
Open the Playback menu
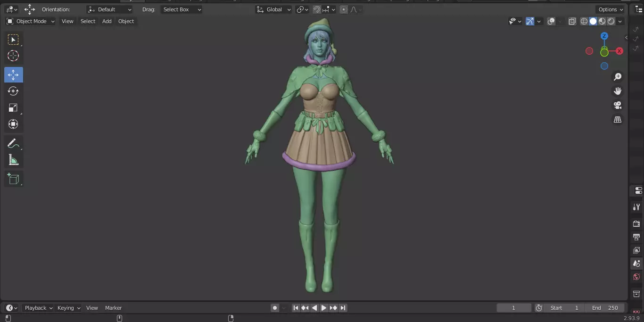[x=39, y=308]
